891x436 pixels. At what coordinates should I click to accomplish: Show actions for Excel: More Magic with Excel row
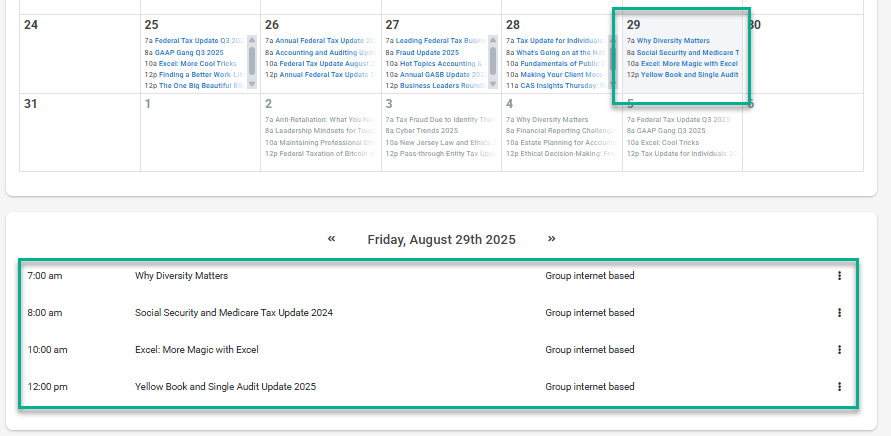(x=839, y=350)
